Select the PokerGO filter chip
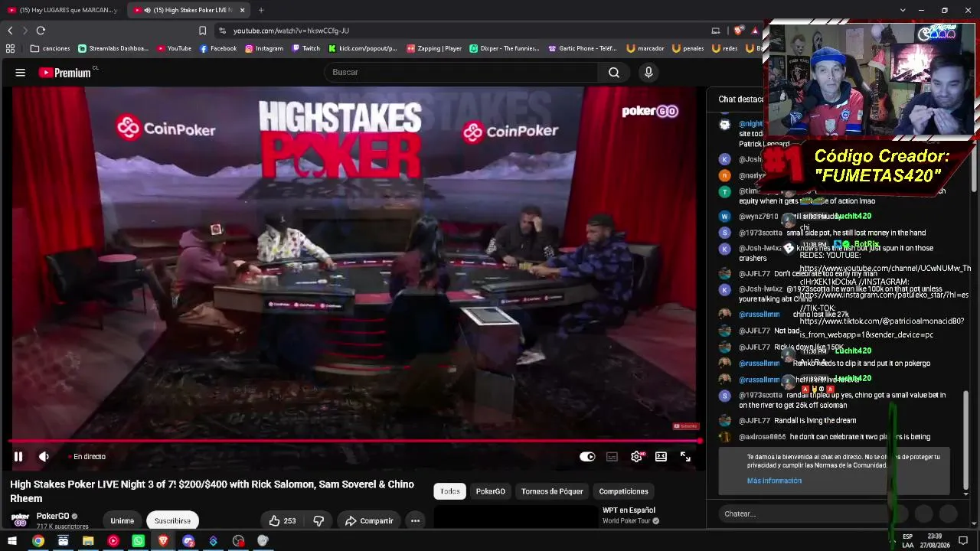The width and height of the screenshot is (980, 551). [x=491, y=491]
